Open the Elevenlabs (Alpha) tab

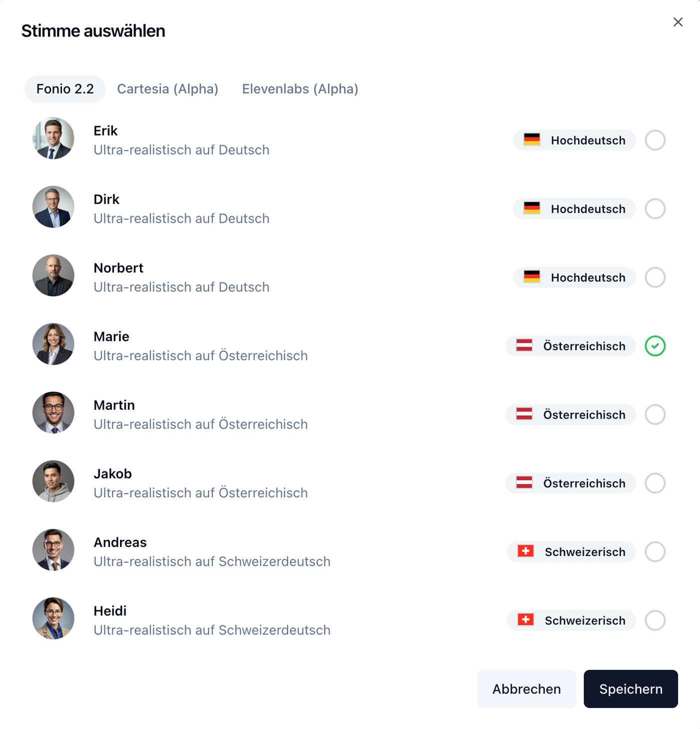(300, 89)
